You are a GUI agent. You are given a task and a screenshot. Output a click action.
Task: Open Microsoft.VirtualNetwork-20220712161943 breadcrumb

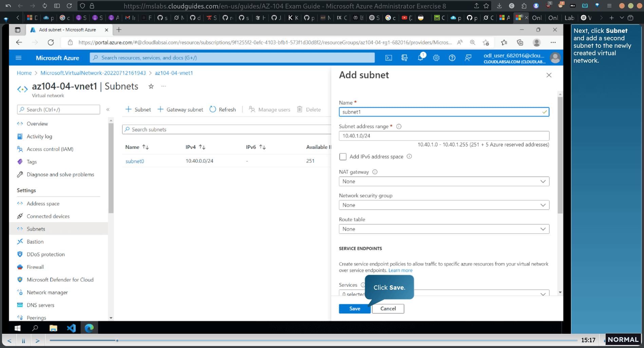93,73
